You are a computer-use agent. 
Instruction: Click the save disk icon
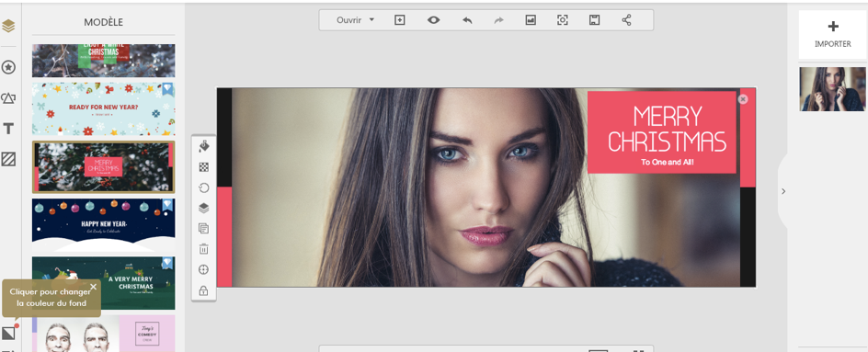point(594,20)
